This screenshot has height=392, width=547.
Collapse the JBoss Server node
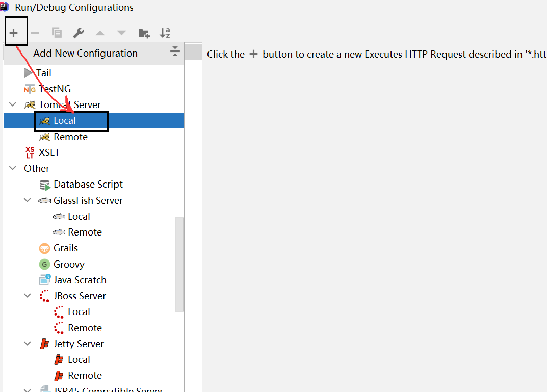point(27,295)
